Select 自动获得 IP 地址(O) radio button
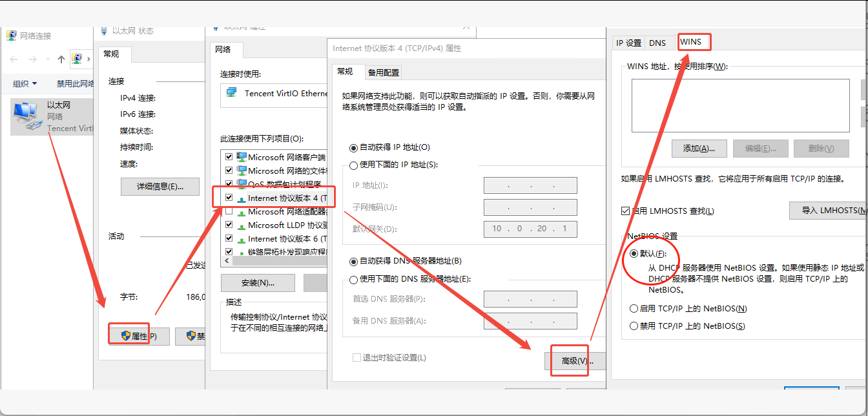868x416 pixels. tap(353, 148)
